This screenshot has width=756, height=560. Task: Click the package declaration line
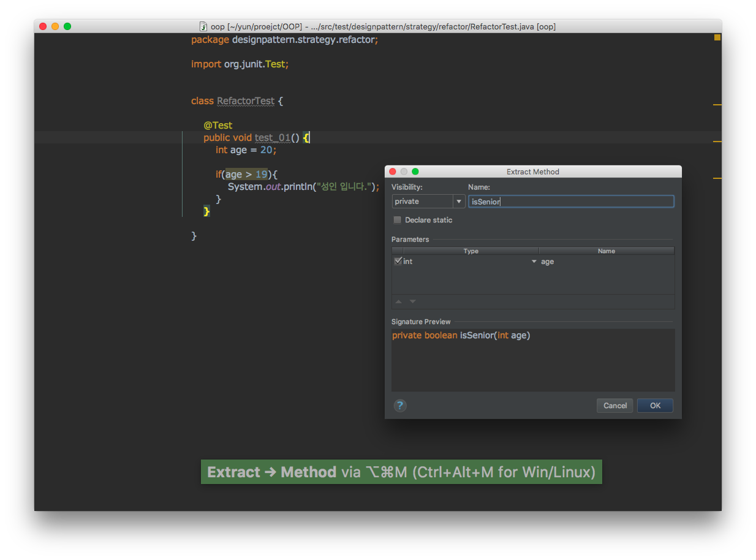tap(285, 40)
